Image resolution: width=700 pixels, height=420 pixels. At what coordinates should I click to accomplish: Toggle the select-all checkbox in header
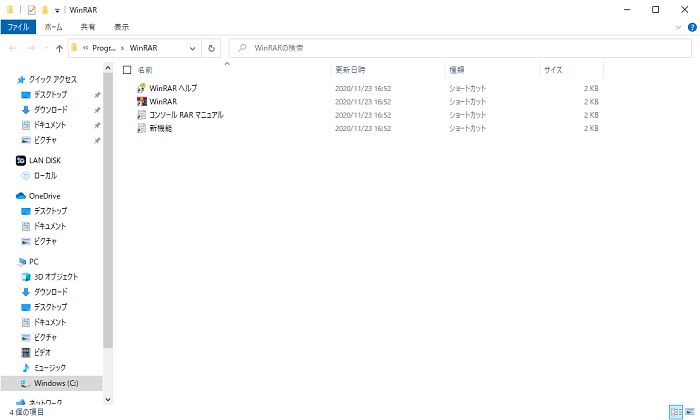pyautogui.click(x=127, y=70)
